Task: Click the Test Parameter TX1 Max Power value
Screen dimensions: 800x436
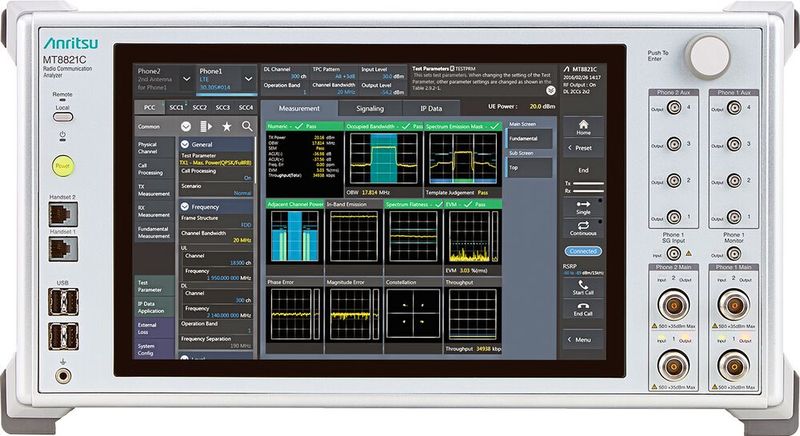Action: (x=215, y=163)
